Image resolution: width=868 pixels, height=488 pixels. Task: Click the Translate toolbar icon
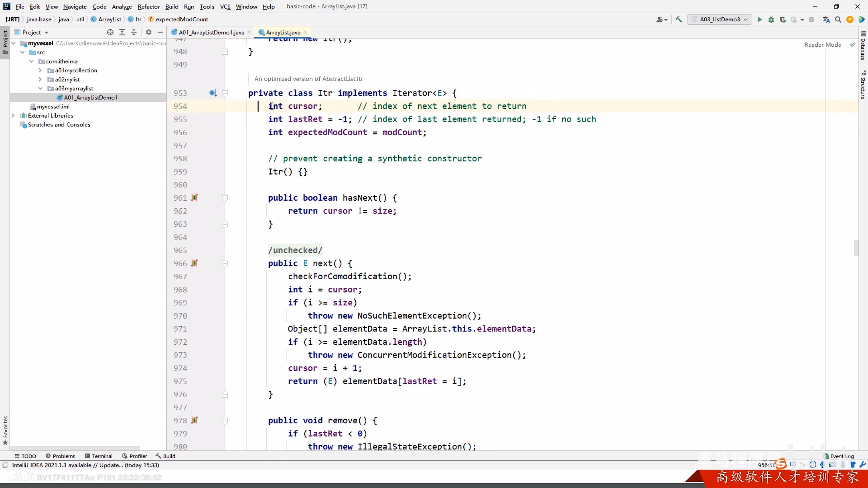(x=826, y=19)
